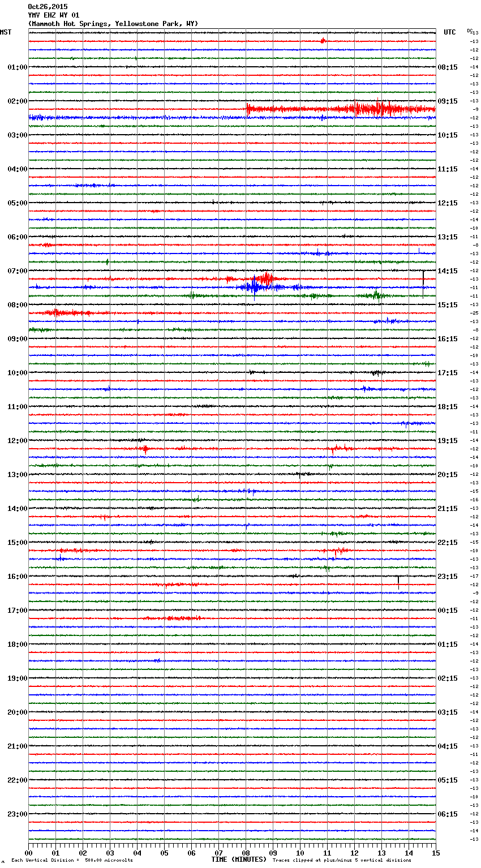Click the 'Each Vertical Division = 500.00 microvolts' note
This screenshot has height=868, width=481.
click(72, 860)
